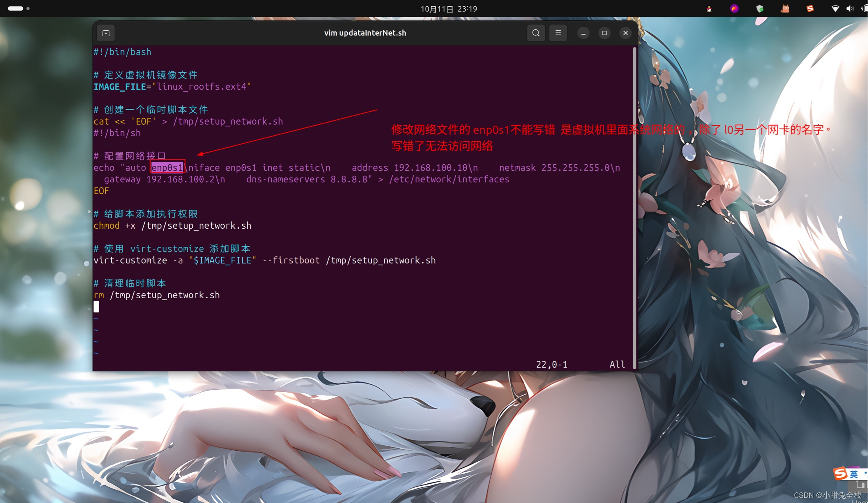Click the /etc/network/interfaces path
Image resolution: width=868 pixels, height=503 pixels.
[x=449, y=180]
